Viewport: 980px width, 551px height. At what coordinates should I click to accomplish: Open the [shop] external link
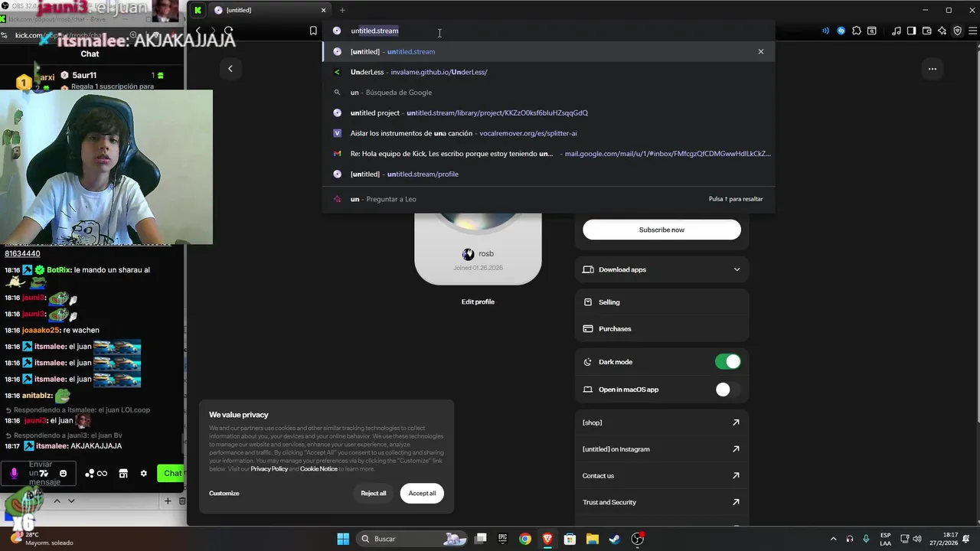pos(661,422)
